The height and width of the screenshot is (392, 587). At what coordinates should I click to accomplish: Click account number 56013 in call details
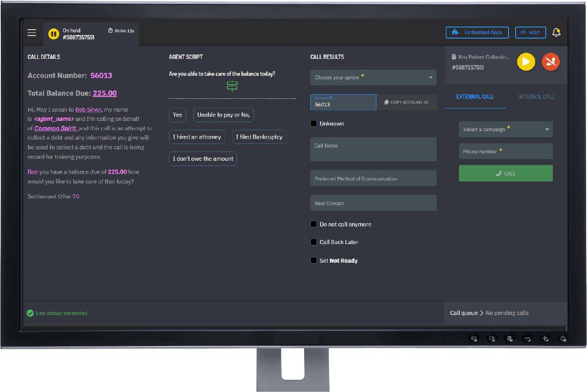tap(101, 75)
